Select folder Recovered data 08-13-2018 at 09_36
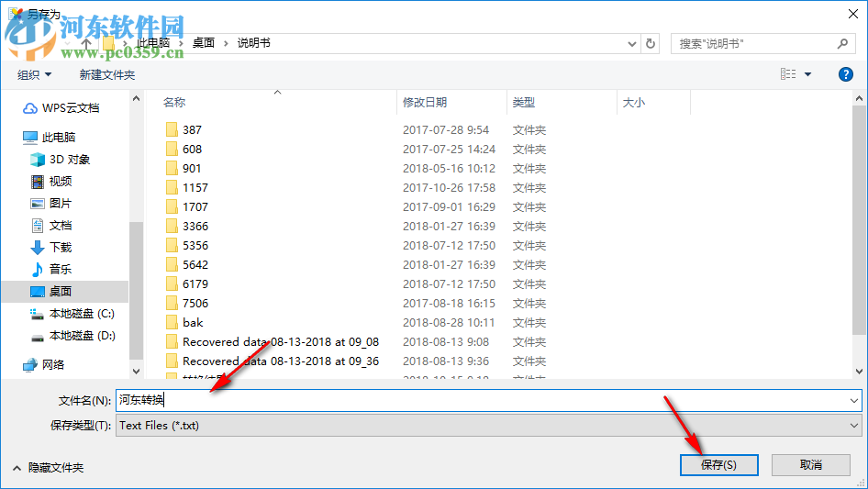Screen dimensions: 868x489 [x=281, y=361]
